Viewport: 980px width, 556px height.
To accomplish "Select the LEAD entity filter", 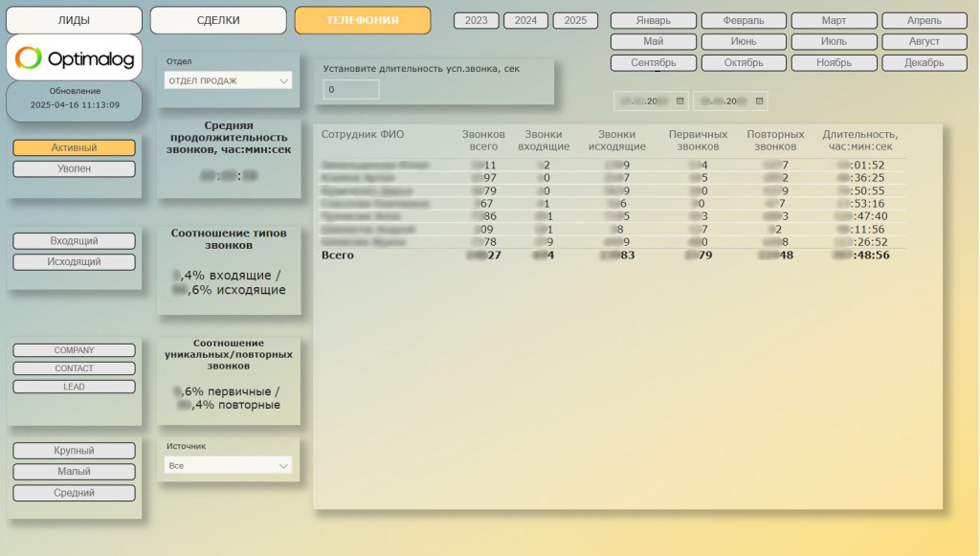I will pos(74,387).
